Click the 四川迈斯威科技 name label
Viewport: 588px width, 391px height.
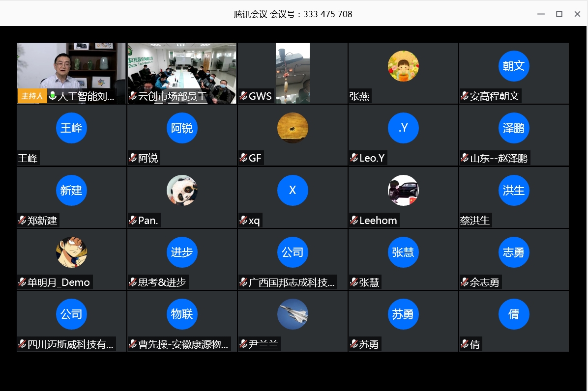point(70,344)
